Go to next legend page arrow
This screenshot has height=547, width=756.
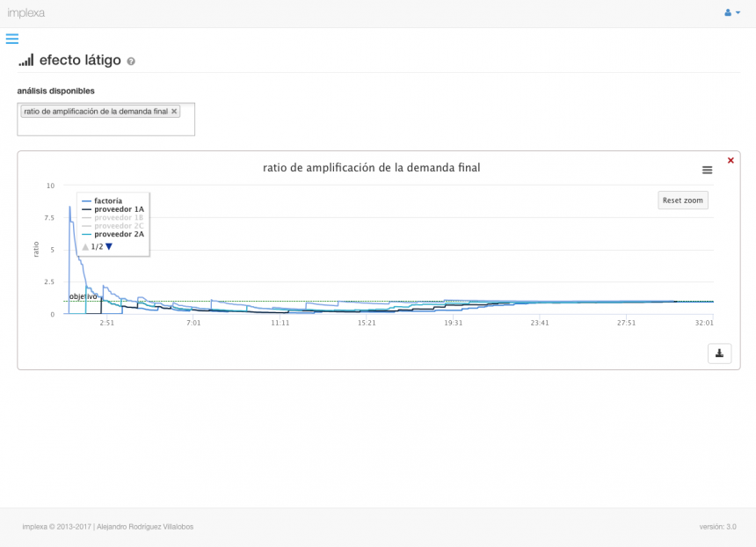109,247
